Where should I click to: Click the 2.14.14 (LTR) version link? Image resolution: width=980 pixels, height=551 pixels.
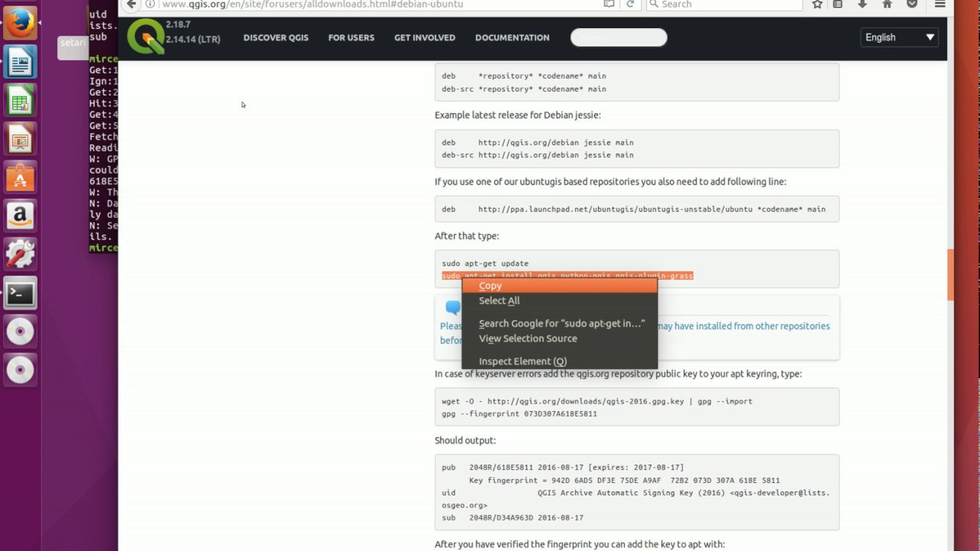193,39
